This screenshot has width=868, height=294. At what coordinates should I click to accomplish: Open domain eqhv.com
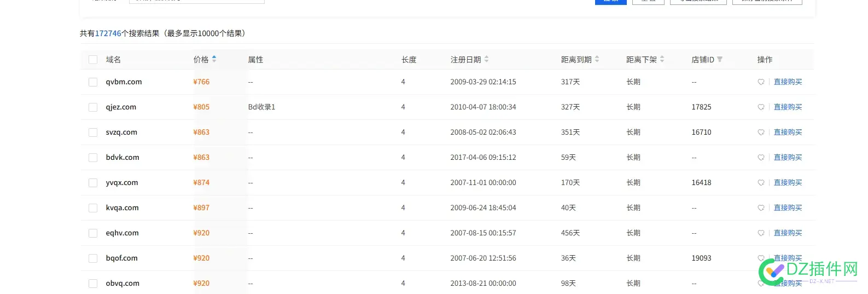point(122,233)
